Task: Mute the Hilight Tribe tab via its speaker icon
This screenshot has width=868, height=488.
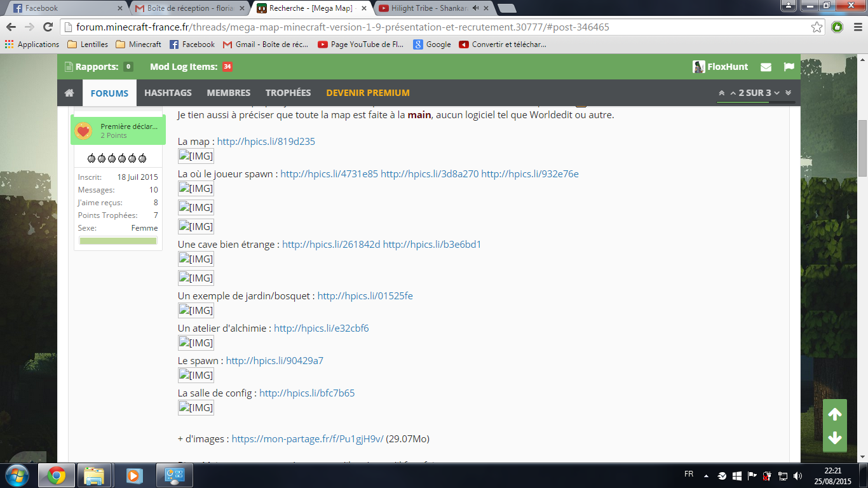Action: tap(475, 8)
